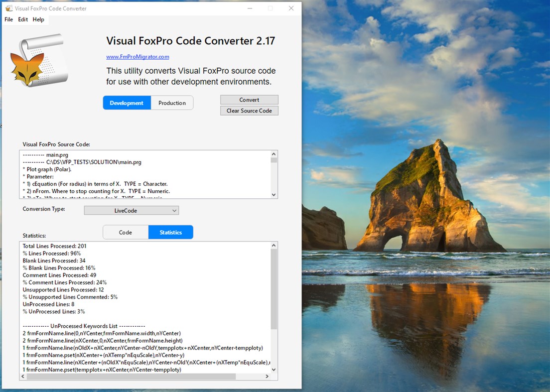The height and width of the screenshot is (392, 550).
Task: Click the C:\DS\VFP_TESTS\SOLUTION\main.prg path line
Action: pos(82,162)
